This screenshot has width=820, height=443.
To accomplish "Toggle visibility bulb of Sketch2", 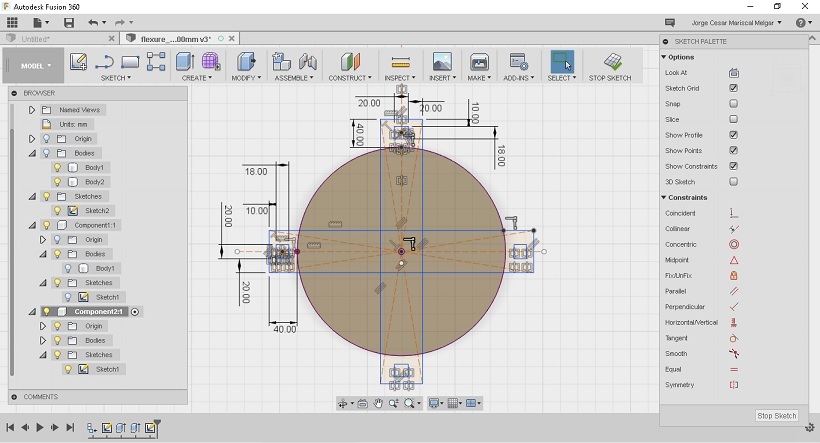I will 57,210.
